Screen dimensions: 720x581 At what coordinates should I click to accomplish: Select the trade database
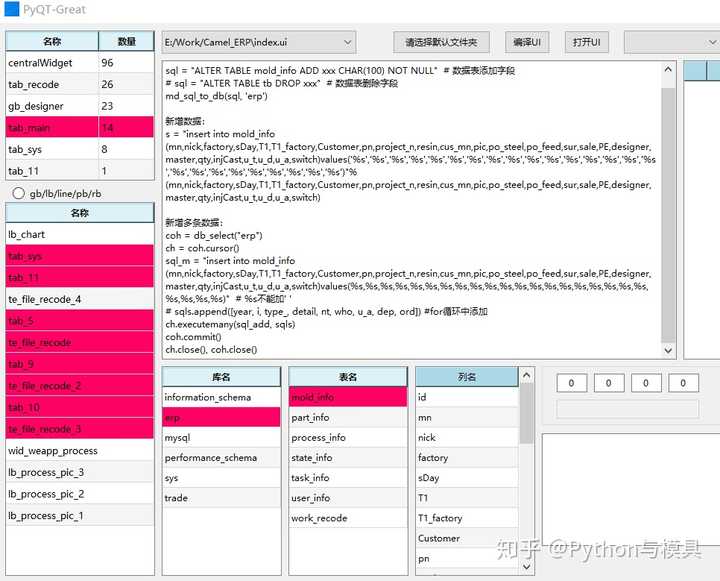tap(221, 498)
